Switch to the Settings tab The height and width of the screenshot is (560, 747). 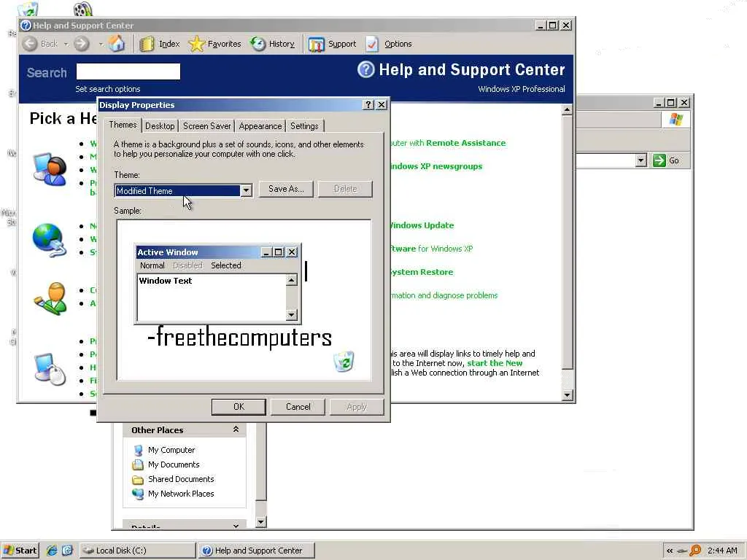coord(304,126)
